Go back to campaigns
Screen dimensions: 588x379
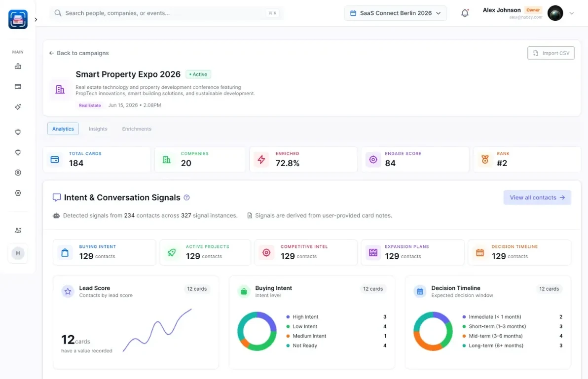click(x=79, y=53)
